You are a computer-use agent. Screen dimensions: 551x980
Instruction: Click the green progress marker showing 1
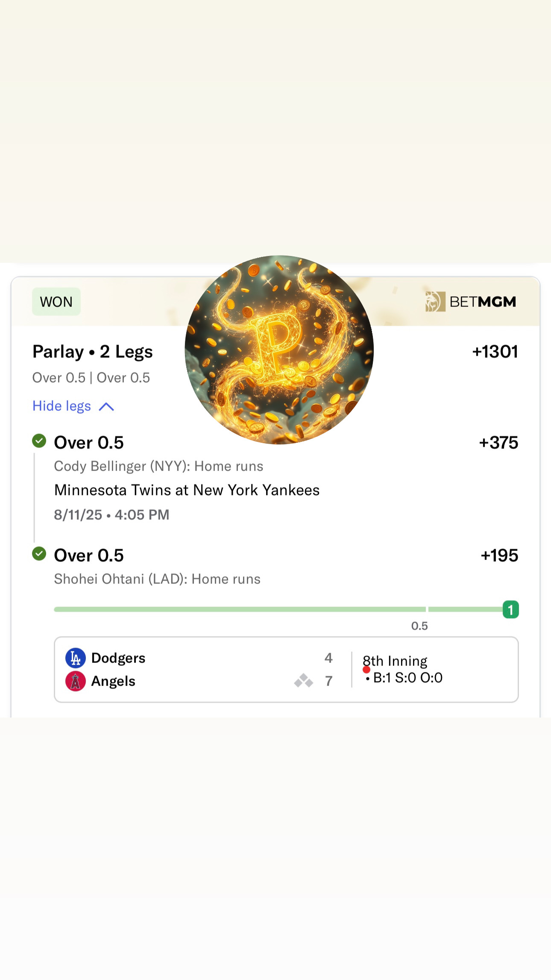[x=510, y=610]
